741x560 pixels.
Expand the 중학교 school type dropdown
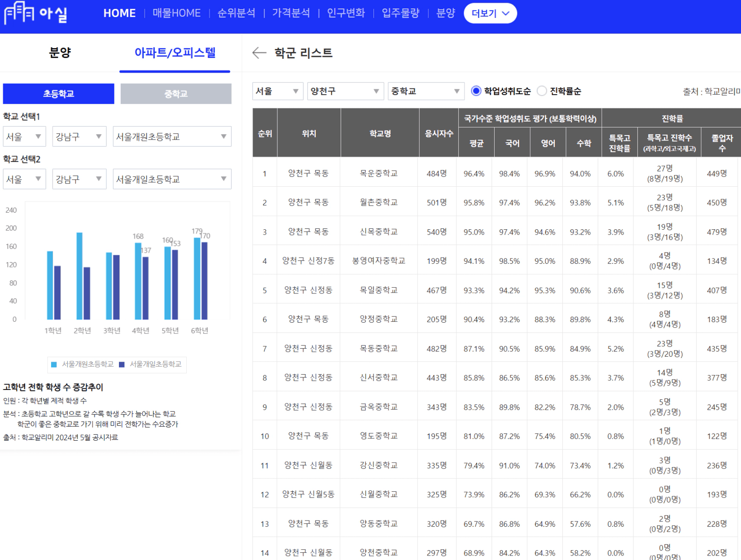[x=425, y=91]
